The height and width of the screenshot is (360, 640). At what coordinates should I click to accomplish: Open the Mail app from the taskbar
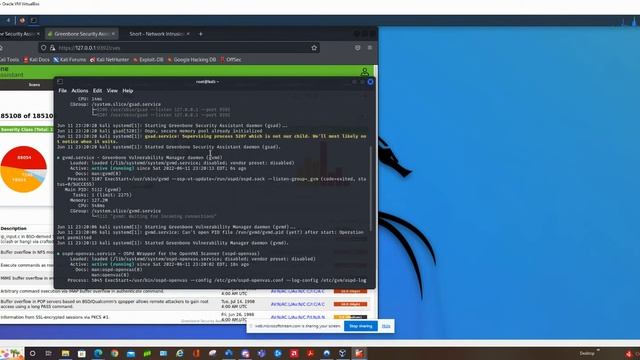(x=131, y=353)
